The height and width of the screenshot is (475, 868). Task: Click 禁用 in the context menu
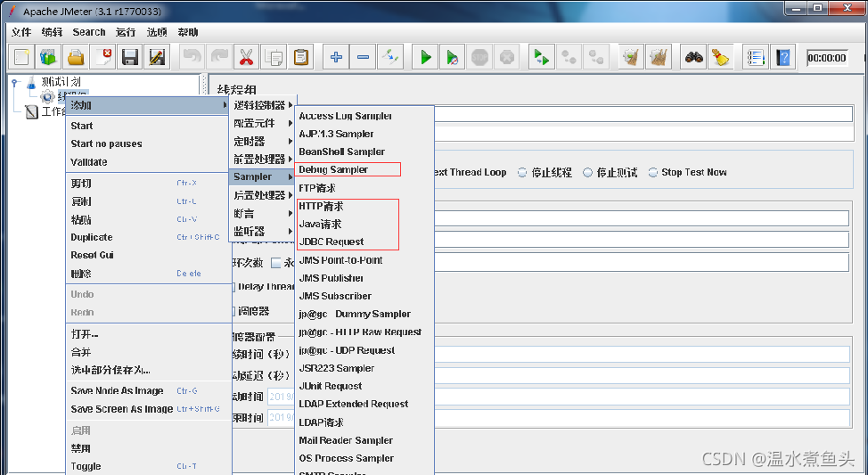pos(81,448)
